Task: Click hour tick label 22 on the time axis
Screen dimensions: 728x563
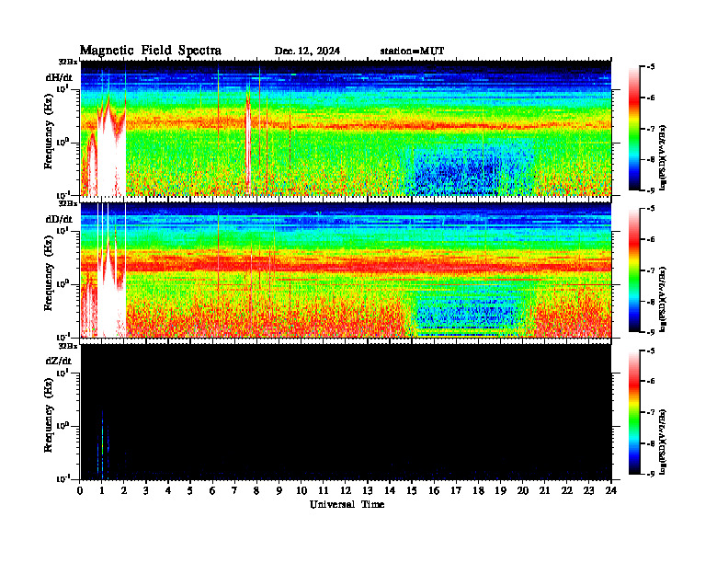Action: tap(567, 490)
